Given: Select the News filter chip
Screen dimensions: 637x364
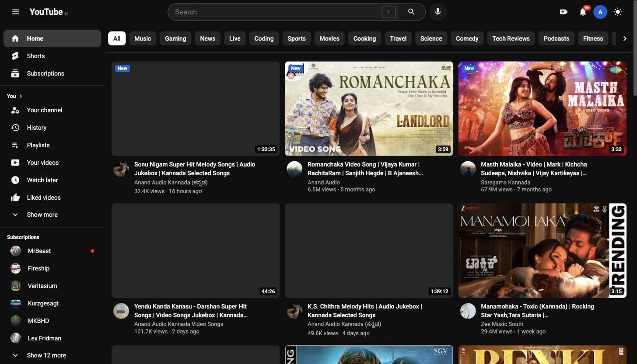Looking at the screenshot, I should coord(207,38).
